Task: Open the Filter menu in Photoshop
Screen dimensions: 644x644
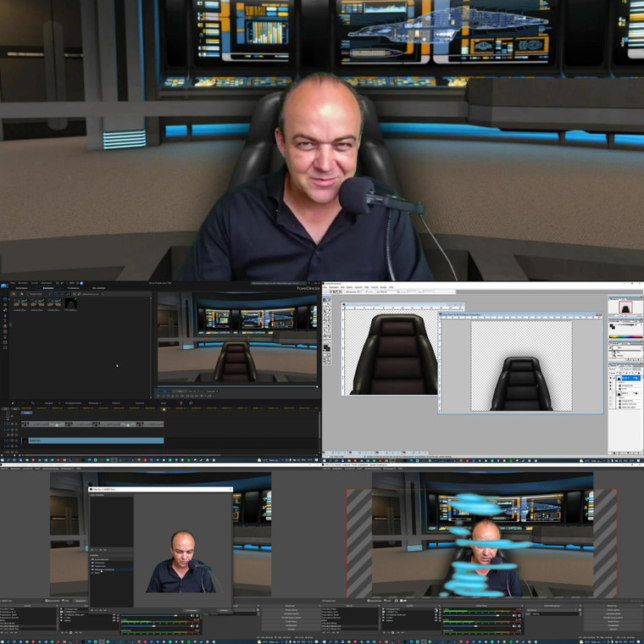Action: [x=366, y=287]
